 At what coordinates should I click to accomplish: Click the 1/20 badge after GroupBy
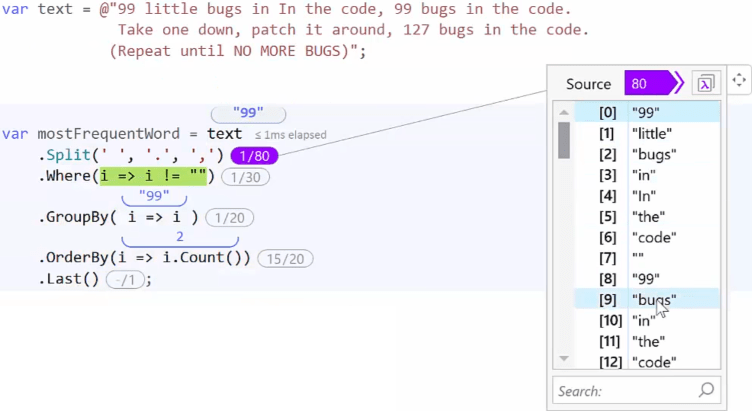230,218
